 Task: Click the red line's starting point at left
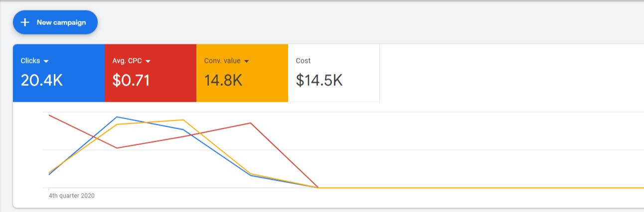(49, 115)
